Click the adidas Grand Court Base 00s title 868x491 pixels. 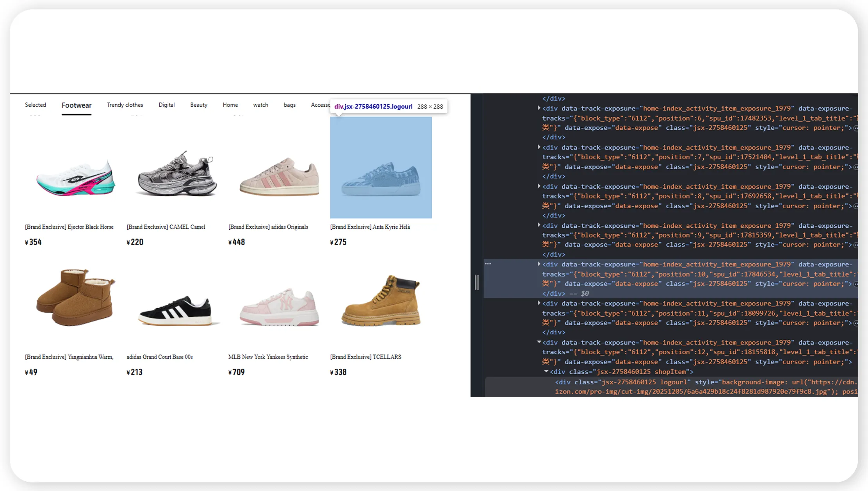pyautogui.click(x=159, y=357)
